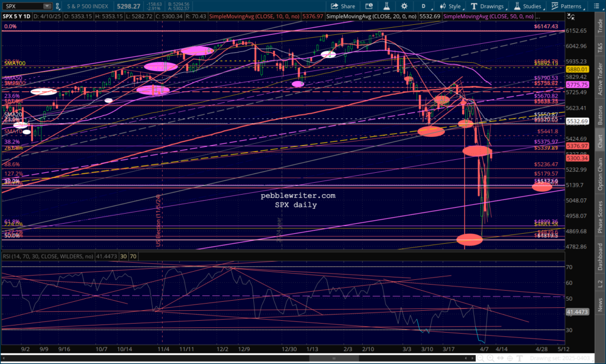The image size is (606, 364).
Task: Click the chart alerts calendar icon
Action: 369,6
